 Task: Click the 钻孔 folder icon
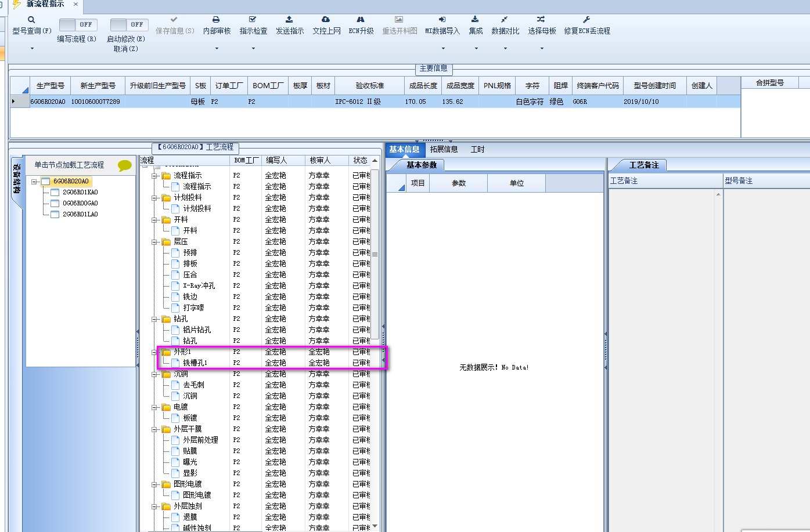click(x=167, y=319)
